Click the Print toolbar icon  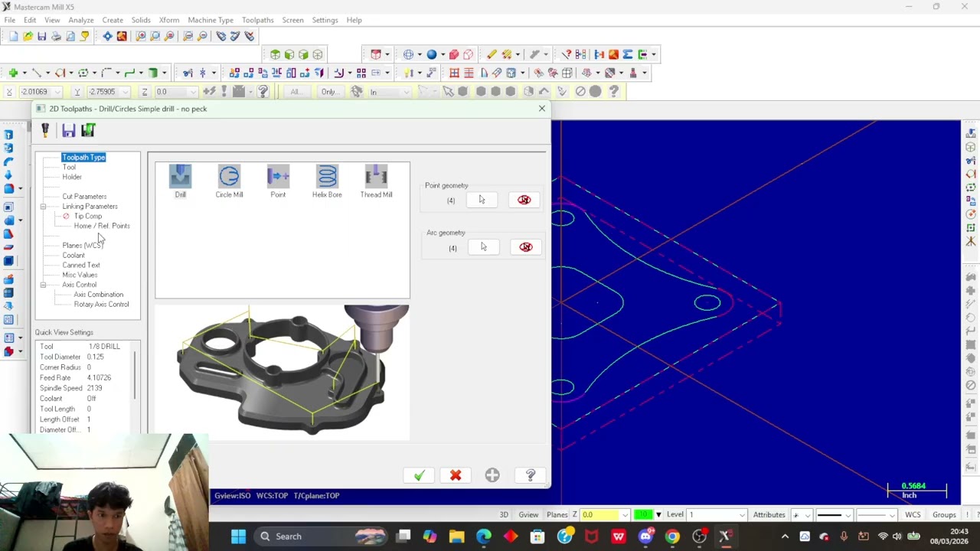coord(56,36)
